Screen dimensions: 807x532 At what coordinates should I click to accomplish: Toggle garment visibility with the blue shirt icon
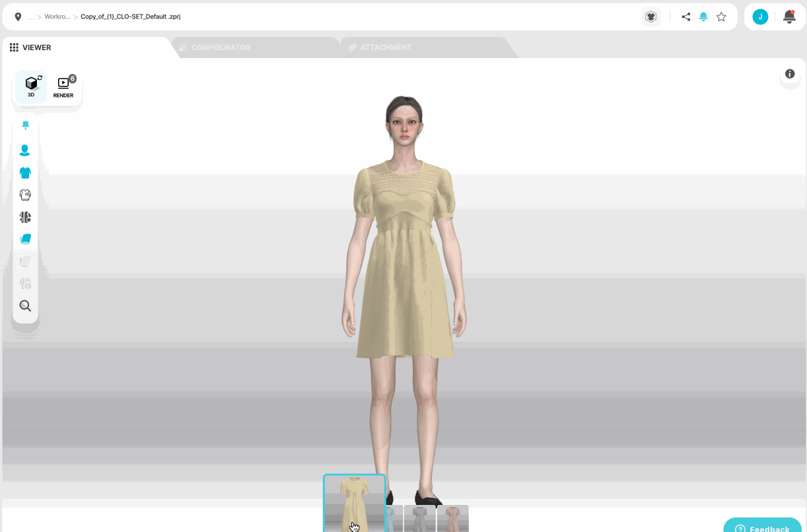25,173
